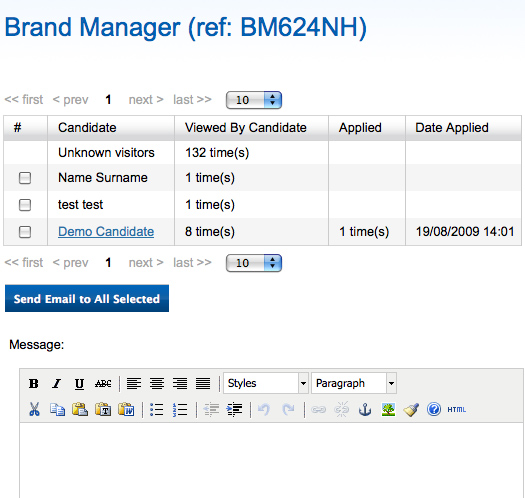The height and width of the screenshot is (498, 525).
Task: Open top page size dropdown showing 10
Action: coord(254,100)
